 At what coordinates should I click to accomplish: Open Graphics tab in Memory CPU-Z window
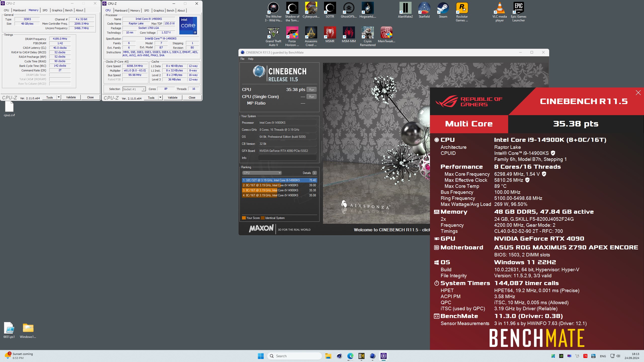coord(57,10)
